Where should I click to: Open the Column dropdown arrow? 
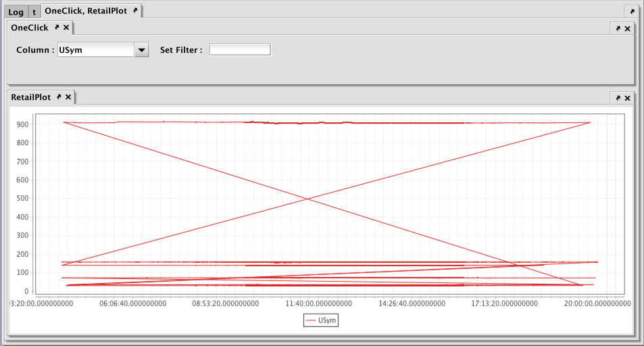[x=142, y=50]
